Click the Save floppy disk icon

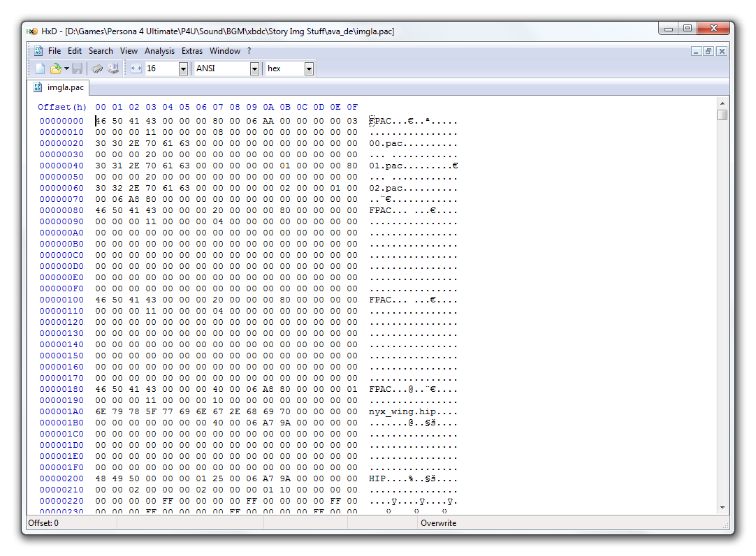pos(77,69)
